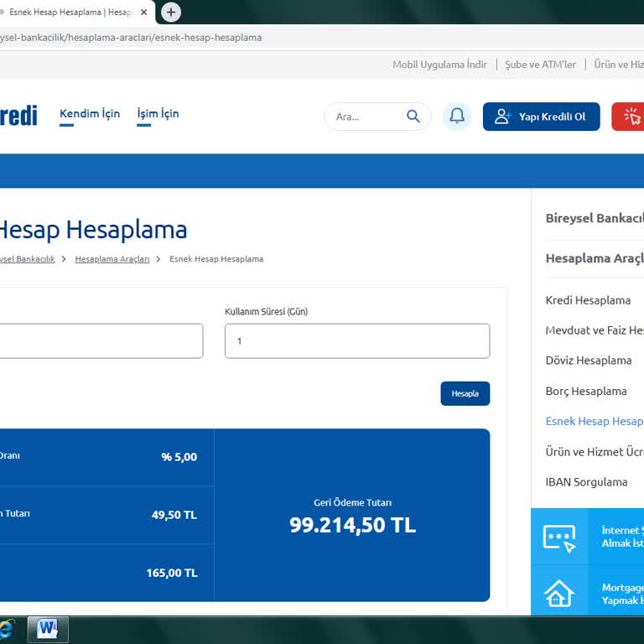Open the Mortgage Yapmak banner text
This screenshot has height=644, width=644.
click(x=623, y=594)
